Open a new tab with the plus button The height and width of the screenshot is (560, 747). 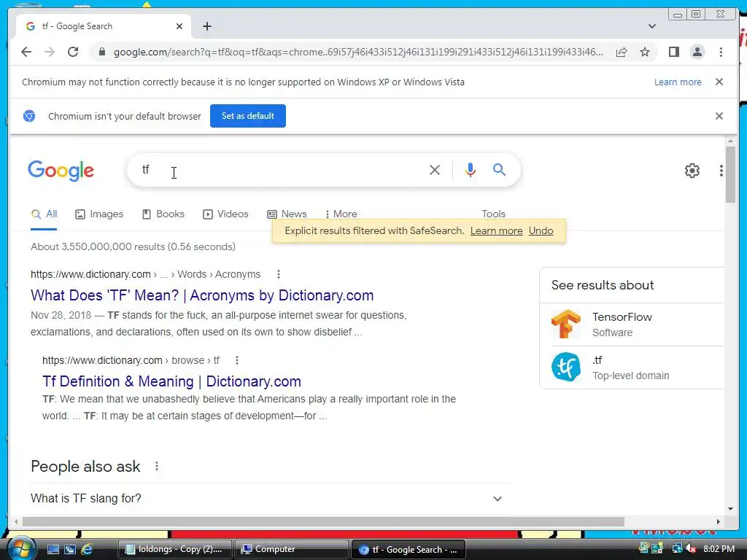coord(206,26)
